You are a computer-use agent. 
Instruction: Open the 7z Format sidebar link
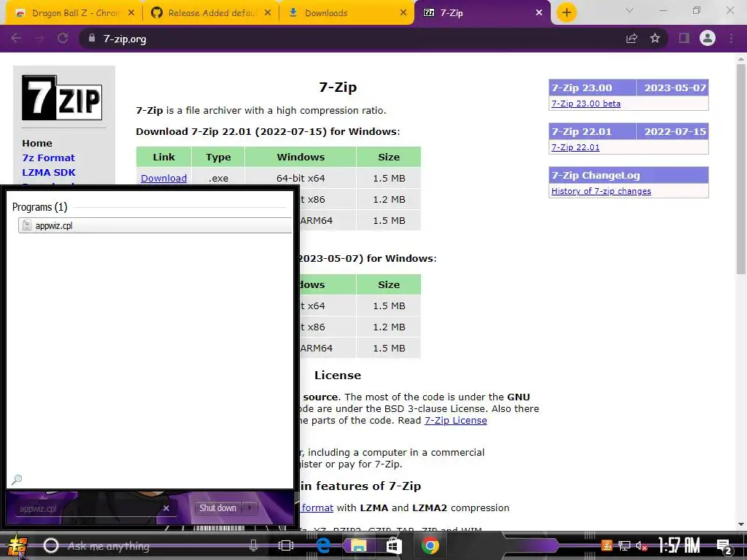click(x=49, y=157)
